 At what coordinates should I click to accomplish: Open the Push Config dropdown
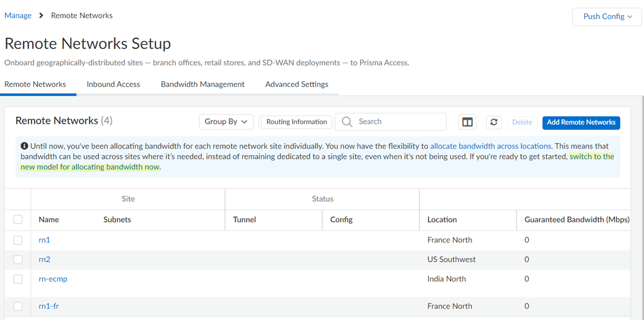click(606, 17)
